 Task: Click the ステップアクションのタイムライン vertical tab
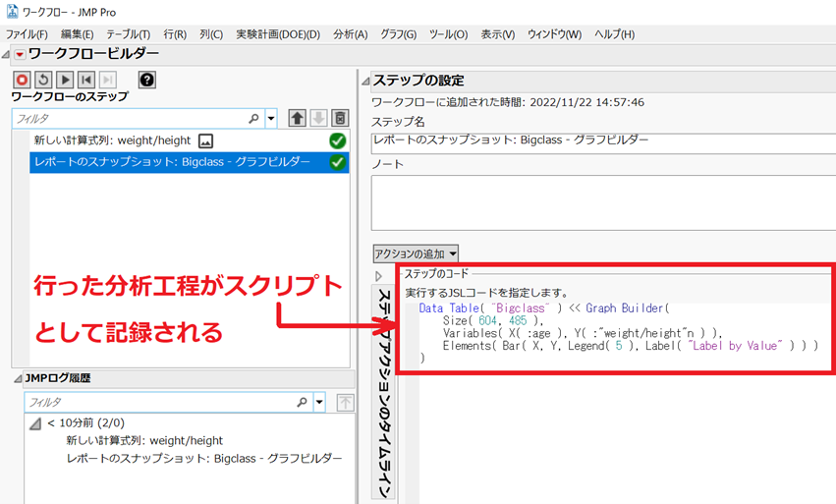point(384,392)
